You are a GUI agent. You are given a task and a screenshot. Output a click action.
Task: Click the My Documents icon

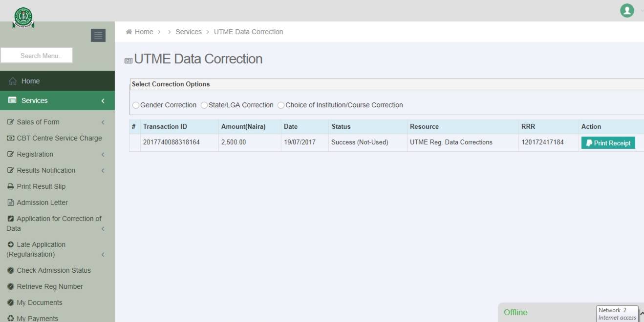11,302
